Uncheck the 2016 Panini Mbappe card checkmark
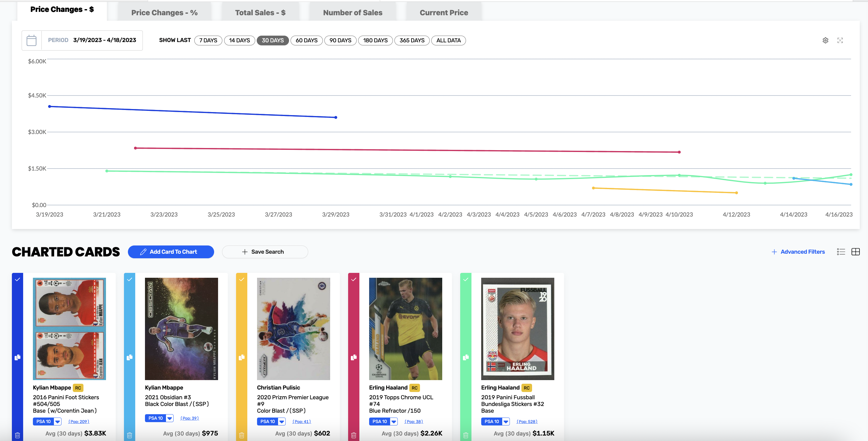The height and width of the screenshot is (441, 868). coord(18,279)
